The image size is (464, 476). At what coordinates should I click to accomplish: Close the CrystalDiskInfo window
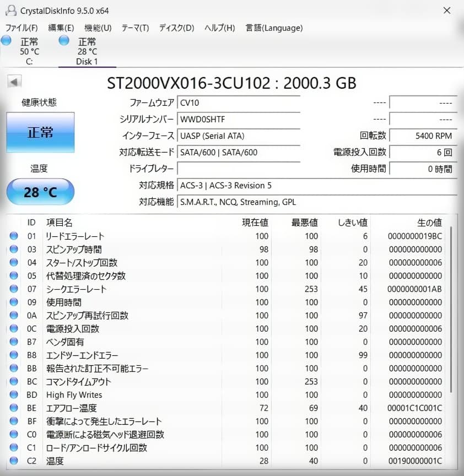446,10
